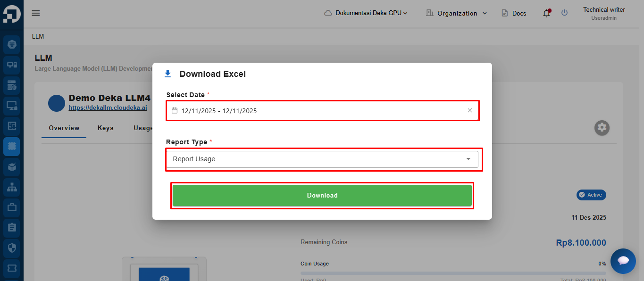Expand the Report Type dropdown
644x281 pixels.
(468, 159)
